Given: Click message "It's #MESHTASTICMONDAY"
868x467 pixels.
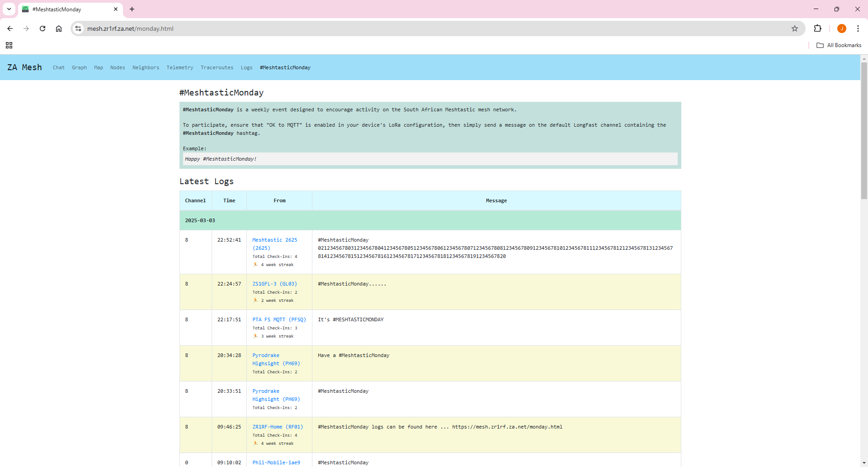Looking at the screenshot, I should click(351, 319).
